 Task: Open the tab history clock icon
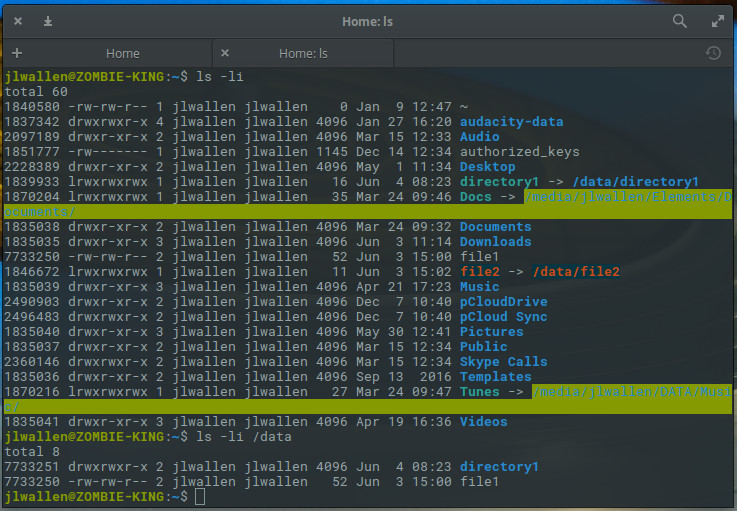713,53
